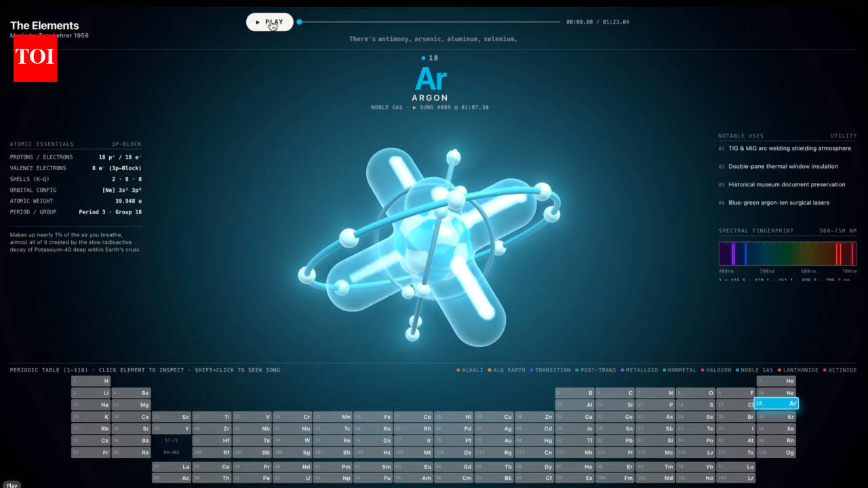This screenshot has width=868, height=488.
Task: Click the highlighted Argon (Ar) cell
Action: pos(776,403)
